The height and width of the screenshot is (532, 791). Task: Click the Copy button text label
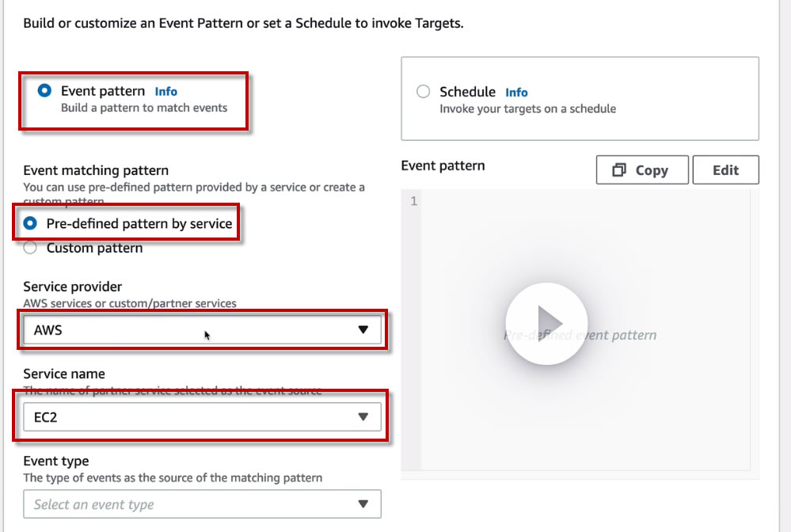652,170
